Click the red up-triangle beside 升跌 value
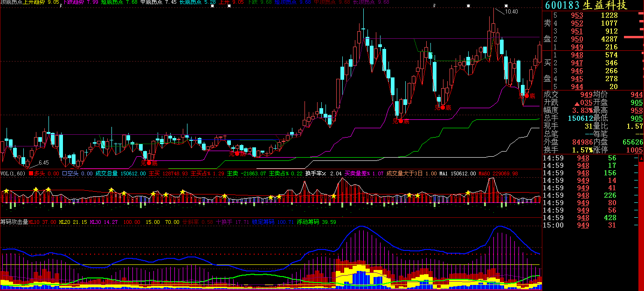This screenshot has height=291, width=644. coord(577,103)
